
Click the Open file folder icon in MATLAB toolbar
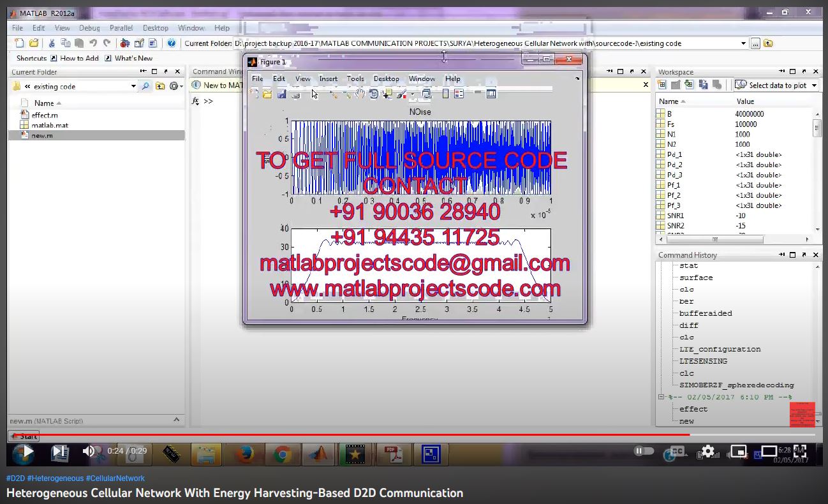point(34,43)
